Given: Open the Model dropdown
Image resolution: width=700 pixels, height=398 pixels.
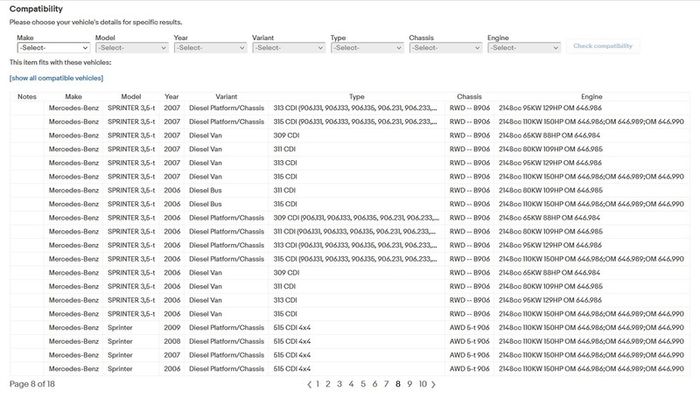Looking at the screenshot, I should pyautogui.click(x=132, y=48).
